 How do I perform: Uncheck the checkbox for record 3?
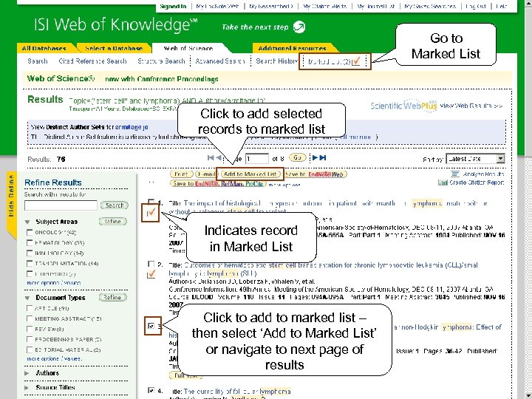tap(151, 326)
